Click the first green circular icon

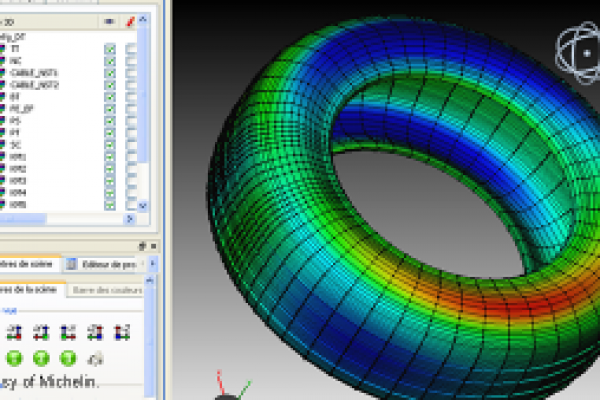15,358
